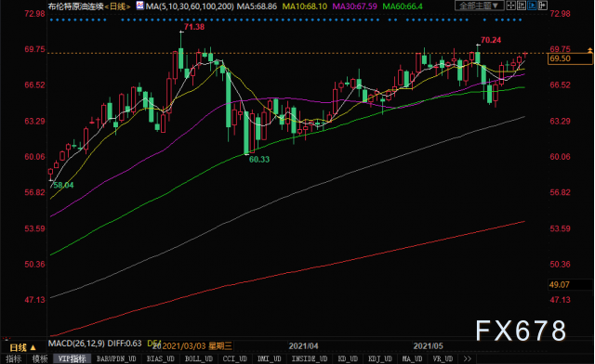Viewport: 595px width, 364px height.
Task: Click the blue play replay icon
Action: (533, 6)
